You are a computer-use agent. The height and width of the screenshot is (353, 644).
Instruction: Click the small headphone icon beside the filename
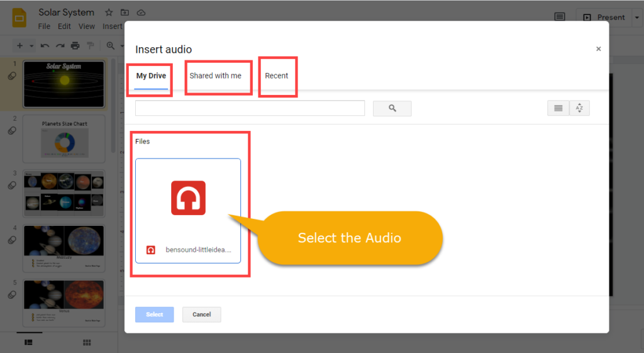[151, 250]
